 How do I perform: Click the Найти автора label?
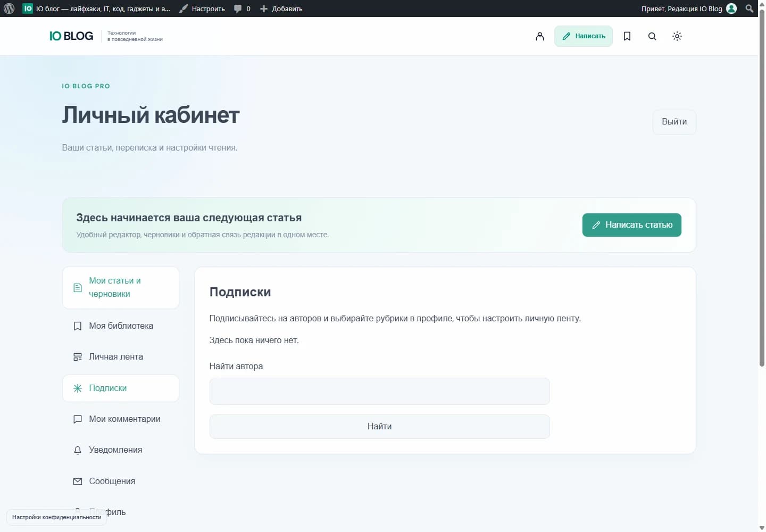click(x=236, y=367)
